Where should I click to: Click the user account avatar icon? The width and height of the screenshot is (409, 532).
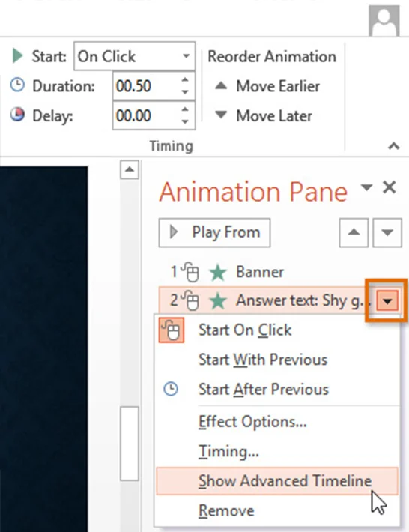pyautogui.click(x=384, y=20)
